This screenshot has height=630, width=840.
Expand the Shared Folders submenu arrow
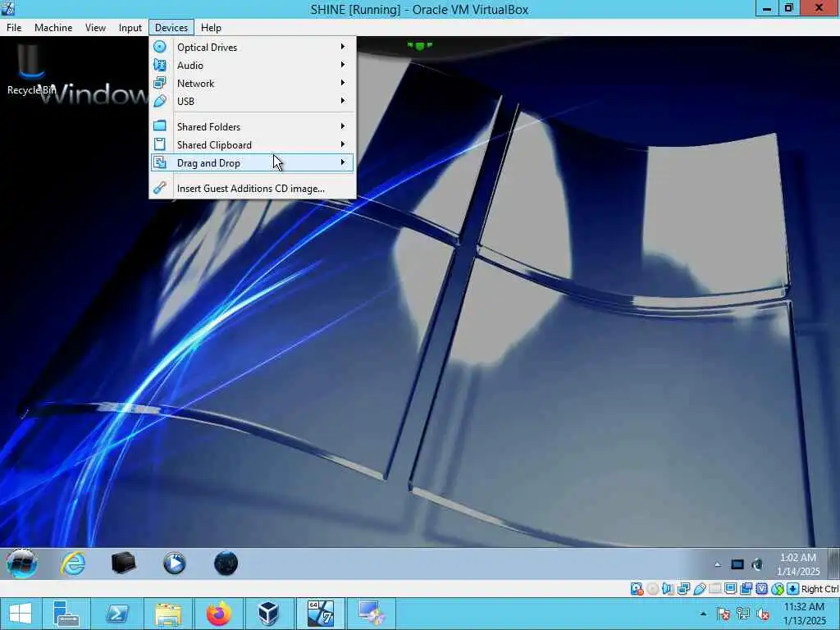(343, 126)
